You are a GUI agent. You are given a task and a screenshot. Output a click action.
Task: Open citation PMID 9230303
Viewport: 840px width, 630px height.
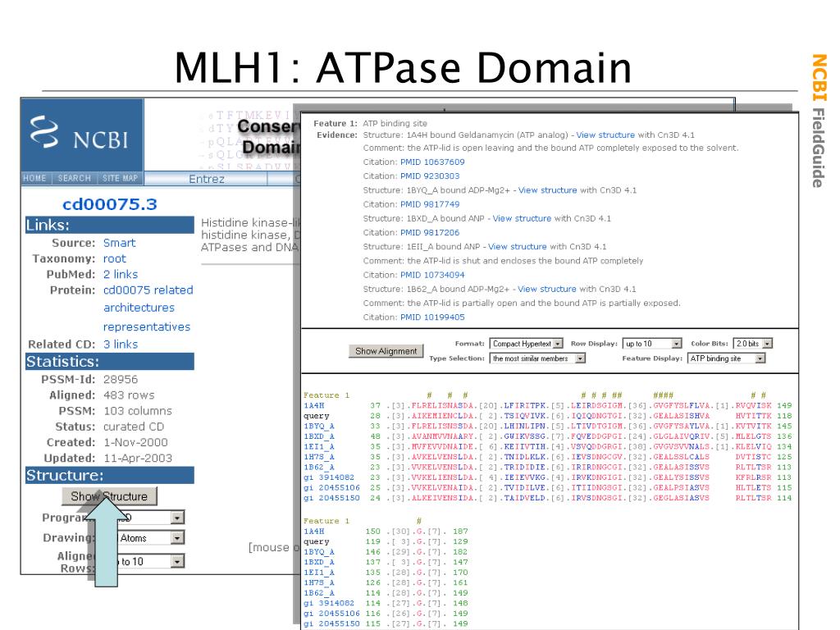click(430, 176)
